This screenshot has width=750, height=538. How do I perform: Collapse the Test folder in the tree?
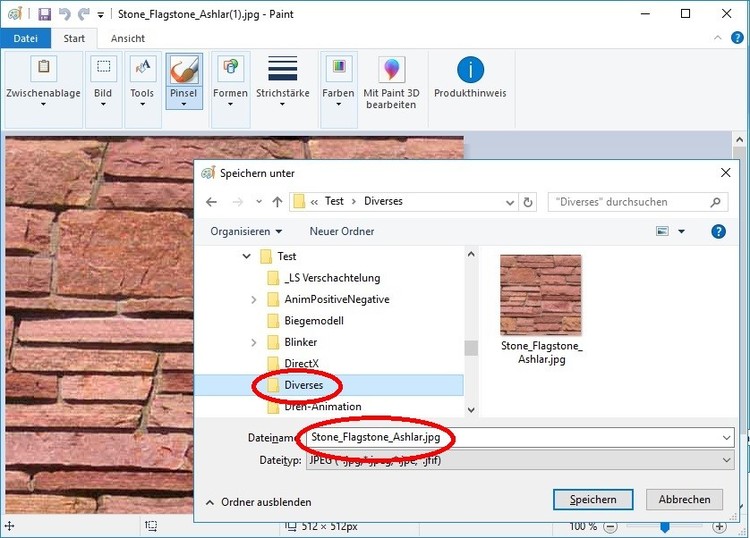pos(246,256)
